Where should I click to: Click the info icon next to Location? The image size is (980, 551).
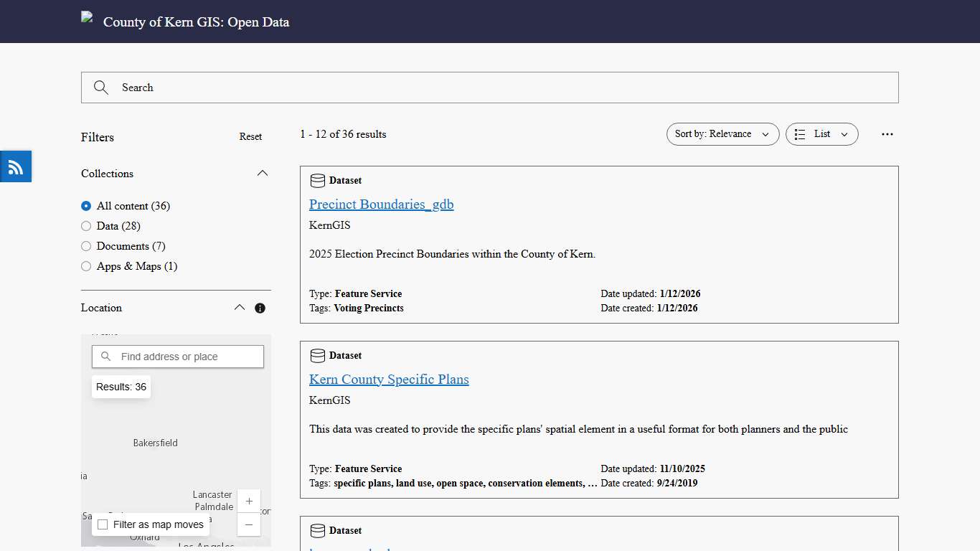pos(260,308)
